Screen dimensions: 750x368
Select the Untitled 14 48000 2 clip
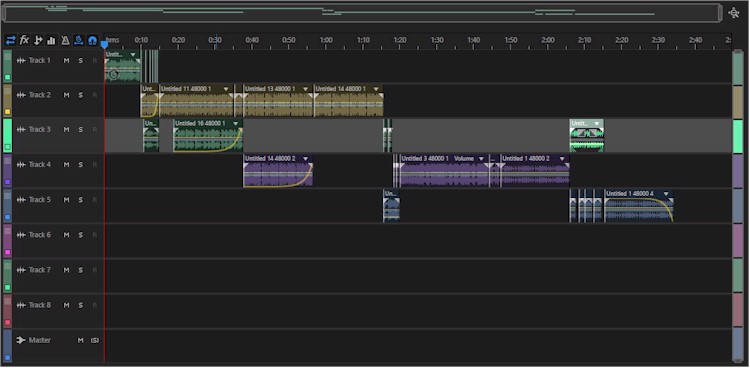coord(278,171)
